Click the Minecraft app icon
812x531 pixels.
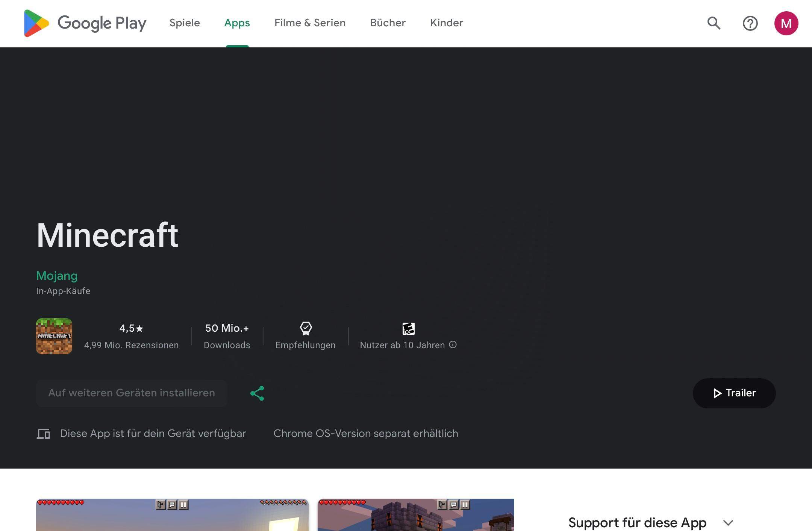(54, 336)
